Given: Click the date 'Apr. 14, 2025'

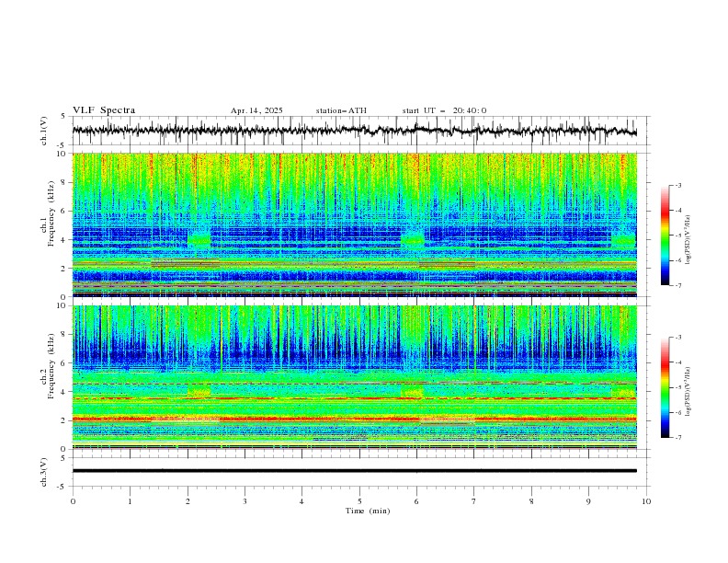Looking at the screenshot, I should pyautogui.click(x=256, y=110).
